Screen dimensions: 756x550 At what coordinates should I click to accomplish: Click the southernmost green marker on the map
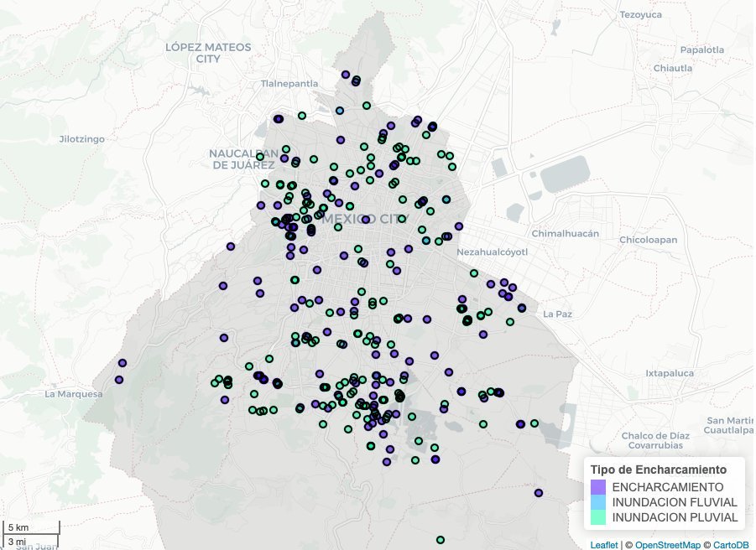441,540
